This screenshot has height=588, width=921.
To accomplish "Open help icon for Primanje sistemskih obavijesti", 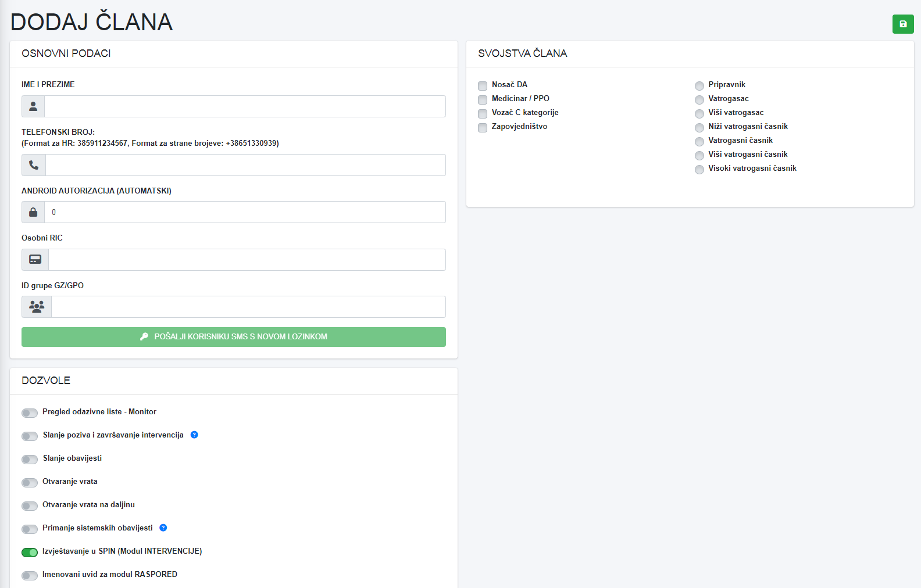I will point(163,528).
